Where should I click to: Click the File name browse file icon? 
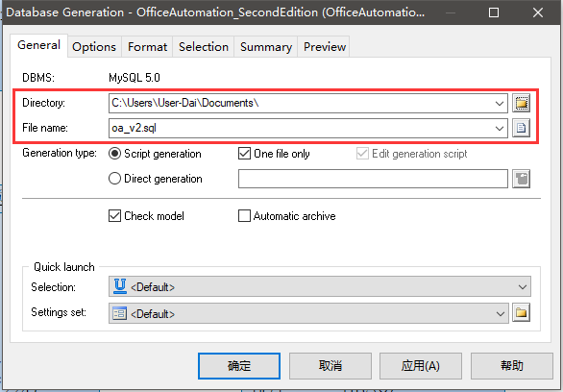521,128
